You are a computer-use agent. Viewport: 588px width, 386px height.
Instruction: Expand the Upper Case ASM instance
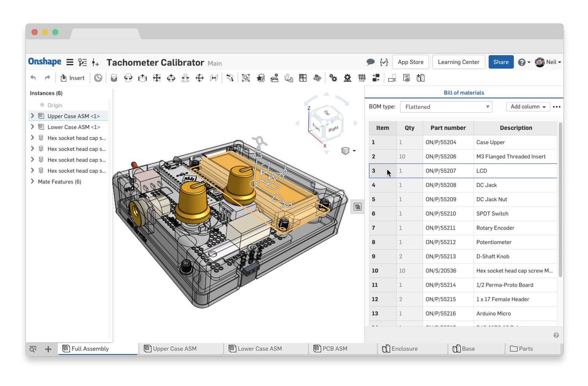[32, 116]
